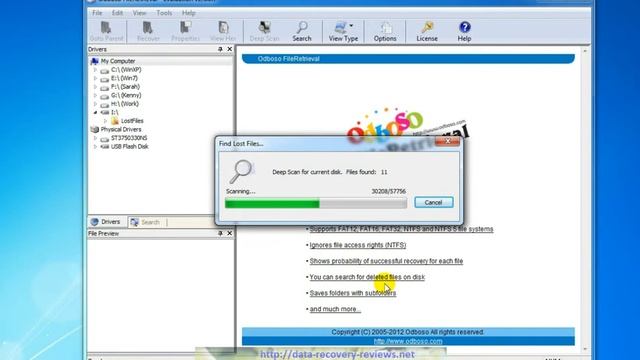Select My Computer in the tree
This screenshot has width=640, height=360.
(118, 61)
